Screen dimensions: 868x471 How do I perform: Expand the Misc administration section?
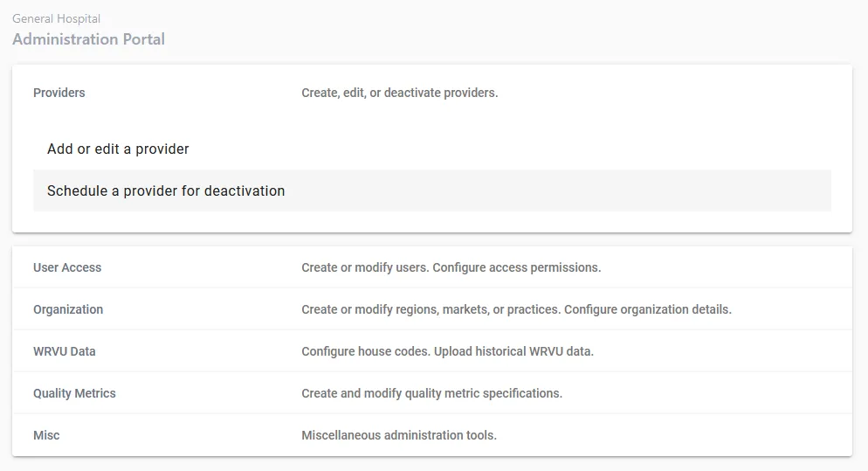point(46,435)
